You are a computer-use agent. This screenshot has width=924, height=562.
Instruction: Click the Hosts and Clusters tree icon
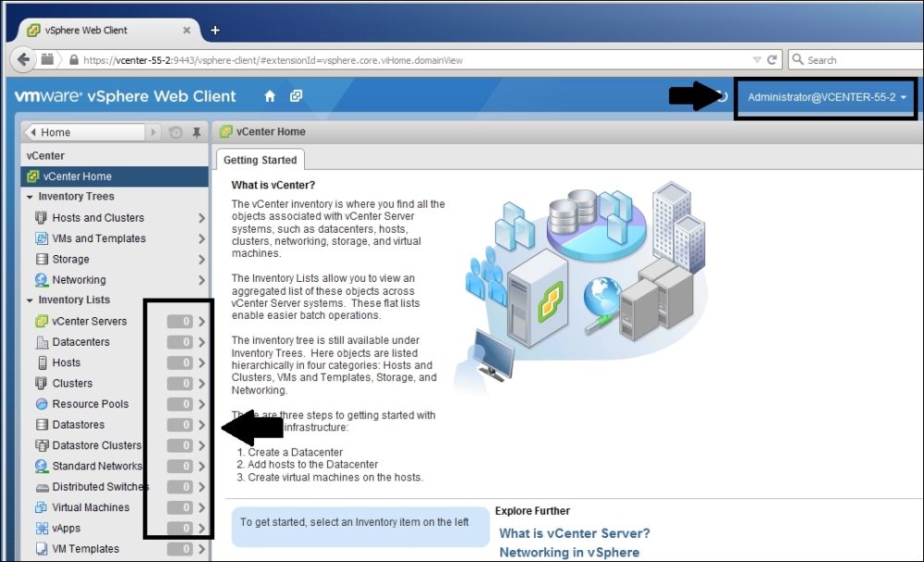(x=42, y=217)
